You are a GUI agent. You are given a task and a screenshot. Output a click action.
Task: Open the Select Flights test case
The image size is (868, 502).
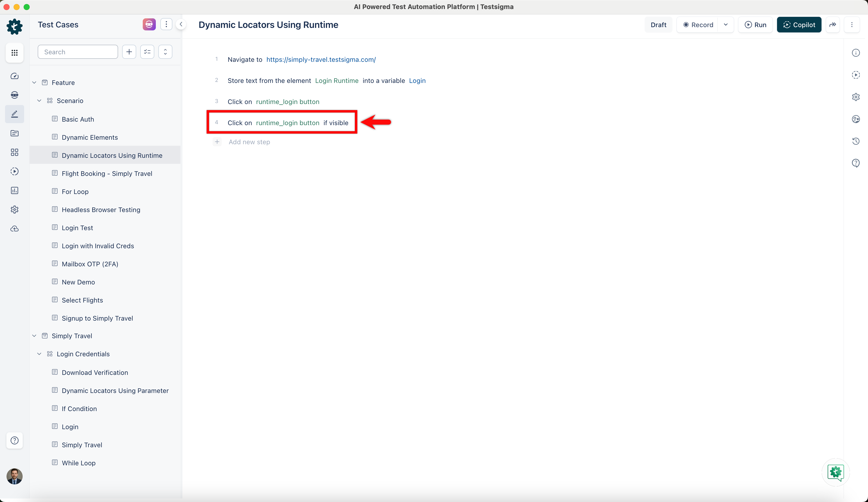pos(82,300)
